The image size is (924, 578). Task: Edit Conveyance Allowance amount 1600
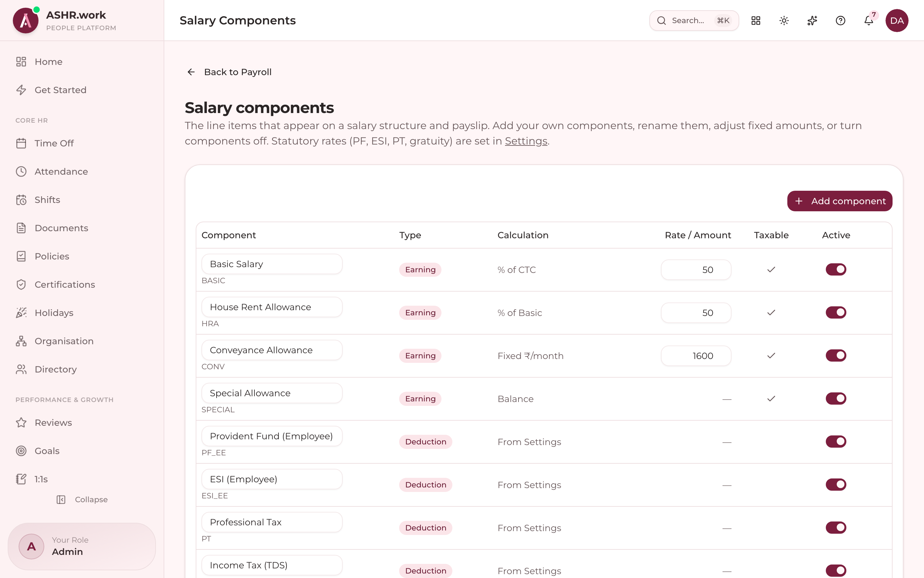(696, 356)
